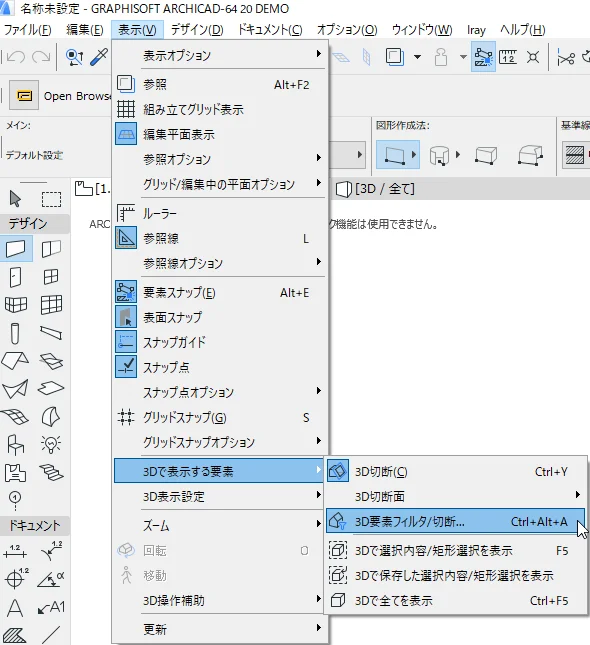Expand 参照オプション submenu
Screen dimensions: 590x645
click(x=219, y=159)
